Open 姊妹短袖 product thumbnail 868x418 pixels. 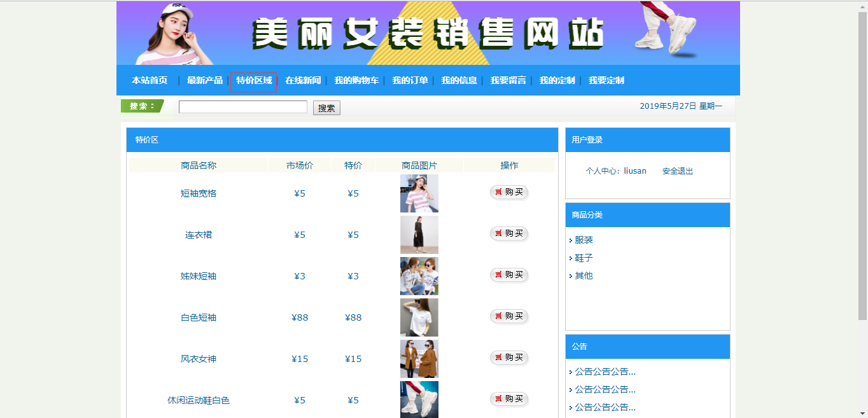point(419,276)
